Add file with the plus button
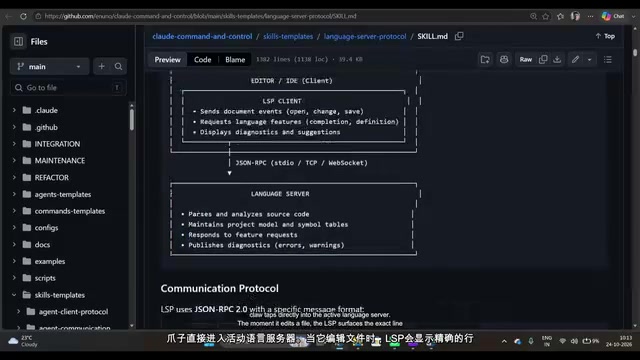The image size is (640, 360). click(x=102, y=67)
